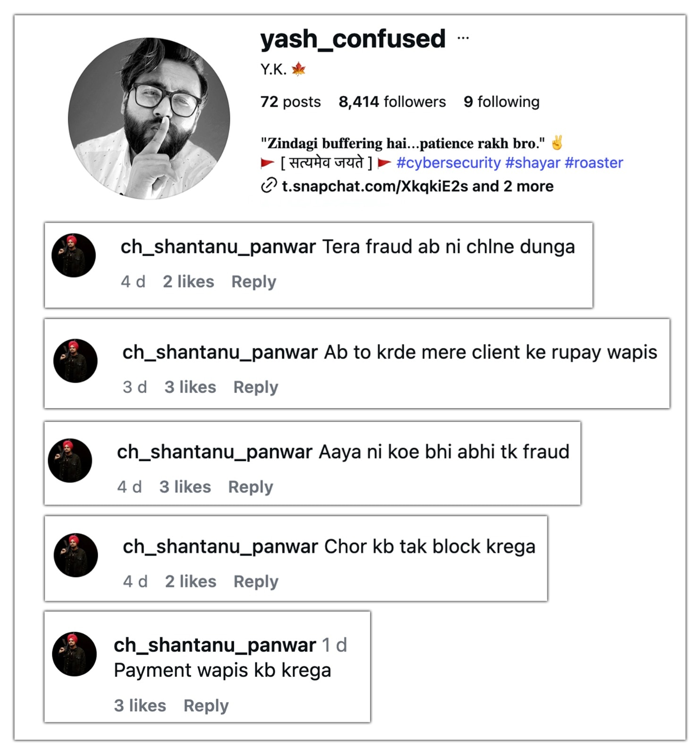Click '2 likes' on the fraud comment to toggle likers view
The height and width of the screenshot is (755, 700).
coord(187,281)
